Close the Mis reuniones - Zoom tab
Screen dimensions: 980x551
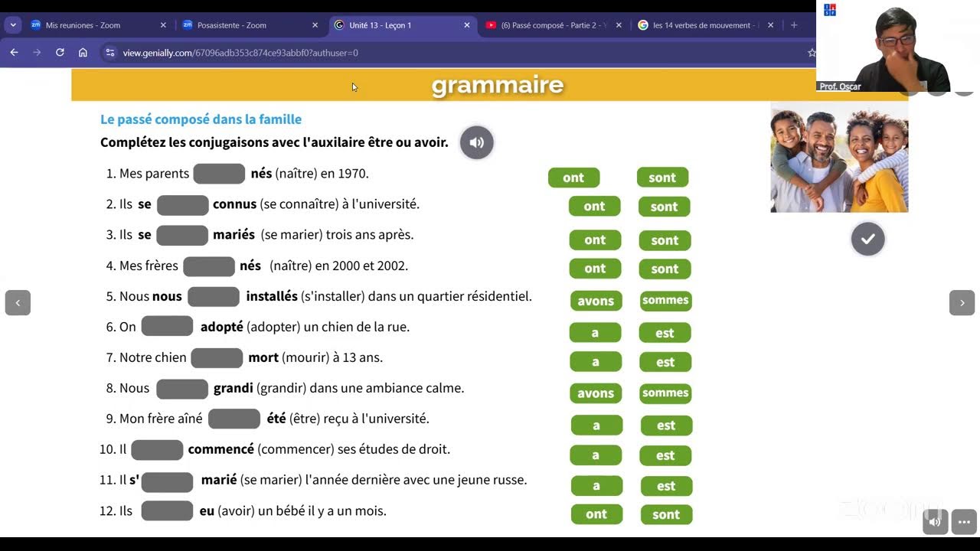pyautogui.click(x=163, y=25)
